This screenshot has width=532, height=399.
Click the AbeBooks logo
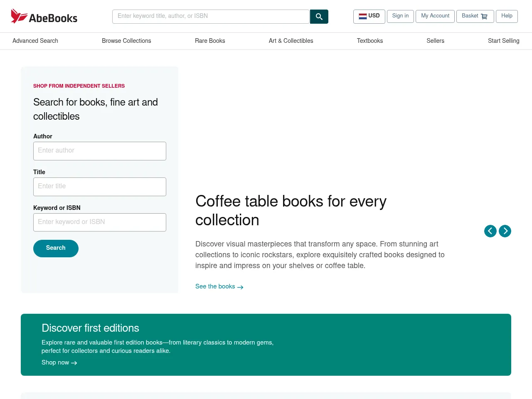click(44, 16)
